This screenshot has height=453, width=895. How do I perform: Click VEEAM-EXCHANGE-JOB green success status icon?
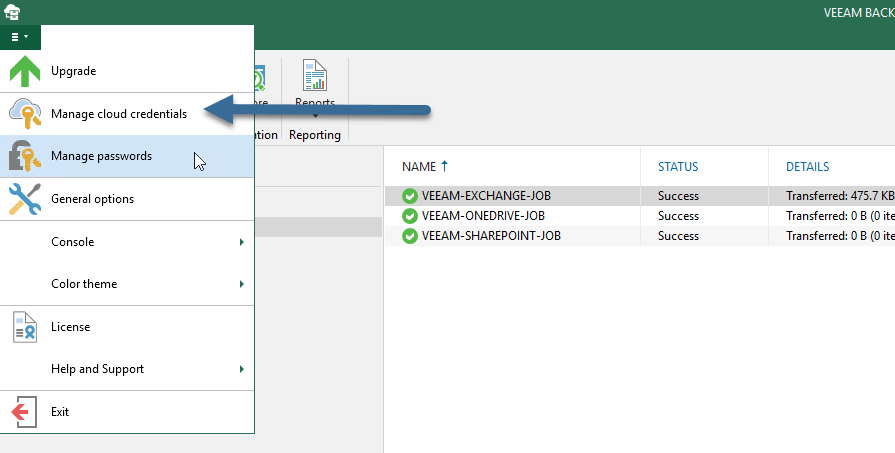pyautogui.click(x=410, y=196)
